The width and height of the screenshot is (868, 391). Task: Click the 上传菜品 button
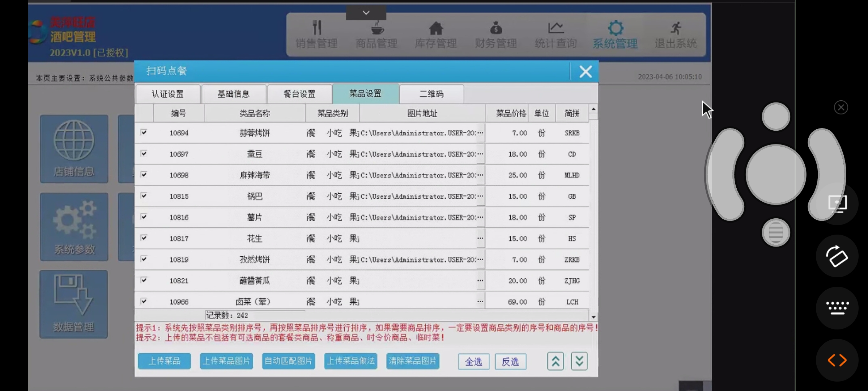(x=164, y=361)
